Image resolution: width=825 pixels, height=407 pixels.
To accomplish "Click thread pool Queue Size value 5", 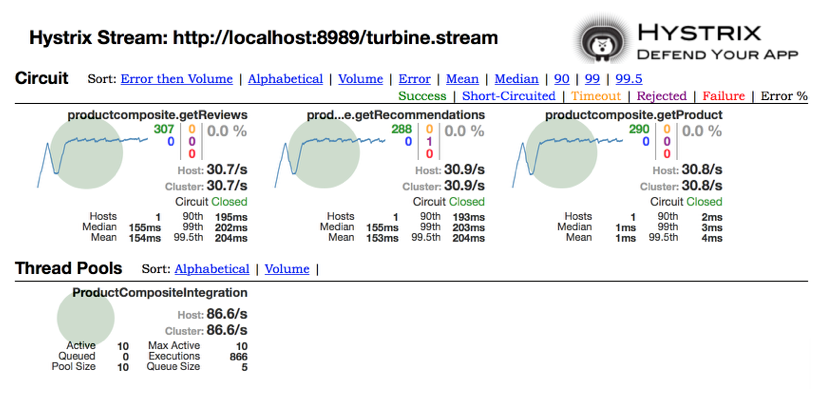I will pyautogui.click(x=244, y=367).
